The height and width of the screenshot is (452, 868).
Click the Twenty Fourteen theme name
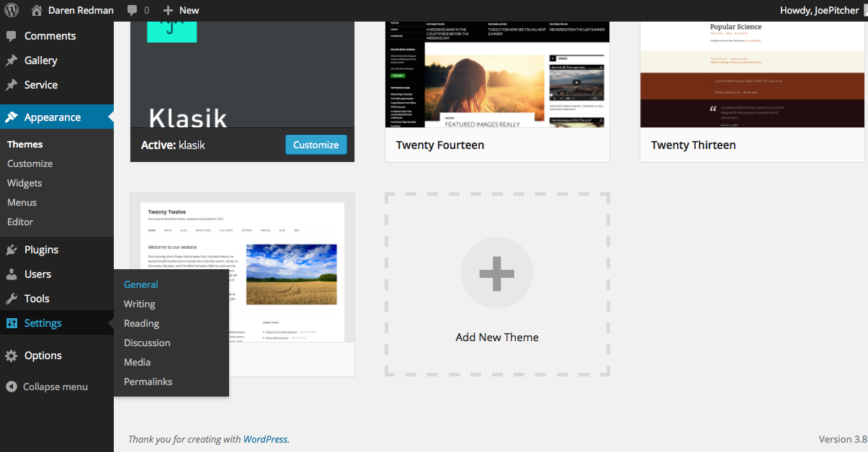coord(440,145)
